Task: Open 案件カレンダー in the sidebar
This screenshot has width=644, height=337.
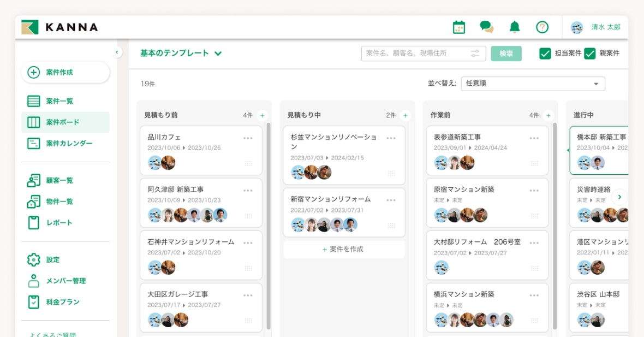Action: (65, 144)
